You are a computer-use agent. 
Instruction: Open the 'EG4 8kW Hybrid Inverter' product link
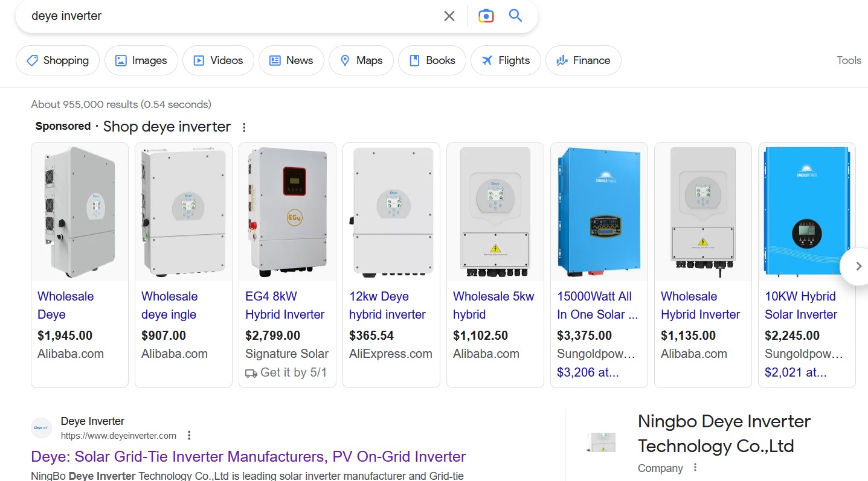285,305
